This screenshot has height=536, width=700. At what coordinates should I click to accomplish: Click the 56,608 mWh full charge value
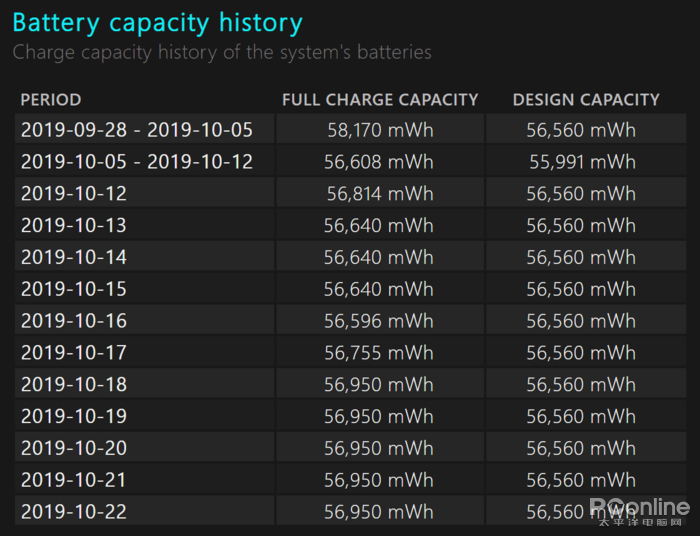[x=379, y=162]
